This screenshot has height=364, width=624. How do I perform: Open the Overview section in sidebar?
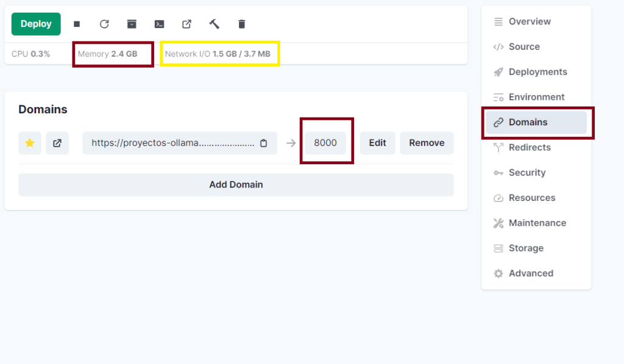[x=529, y=21]
